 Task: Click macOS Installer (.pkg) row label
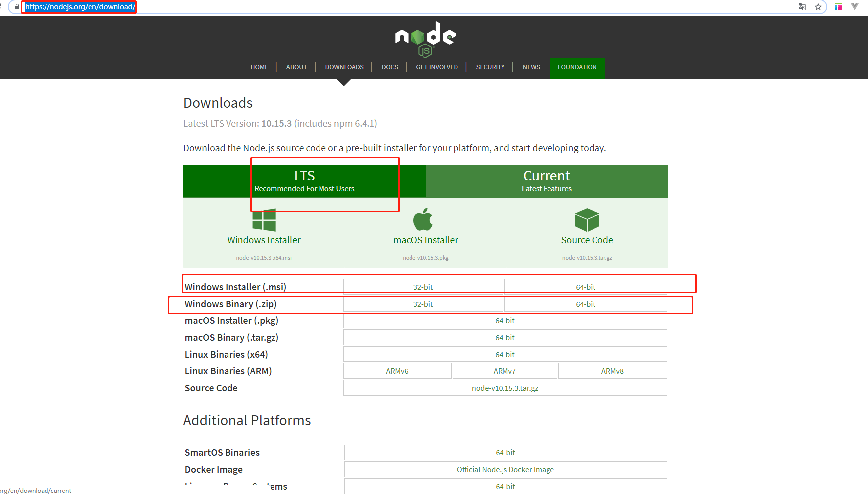[231, 320]
